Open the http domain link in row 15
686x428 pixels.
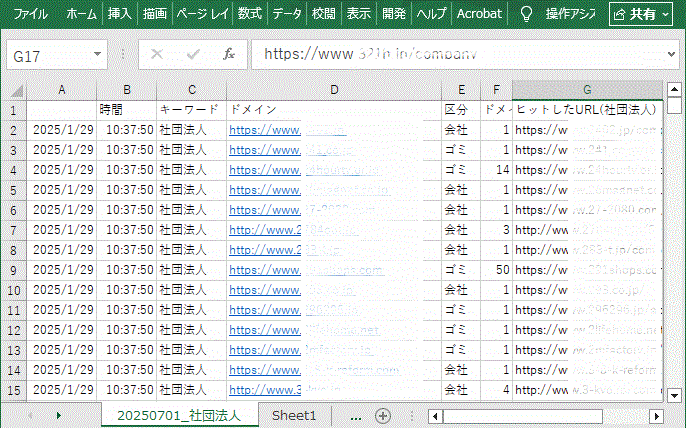click(284, 390)
